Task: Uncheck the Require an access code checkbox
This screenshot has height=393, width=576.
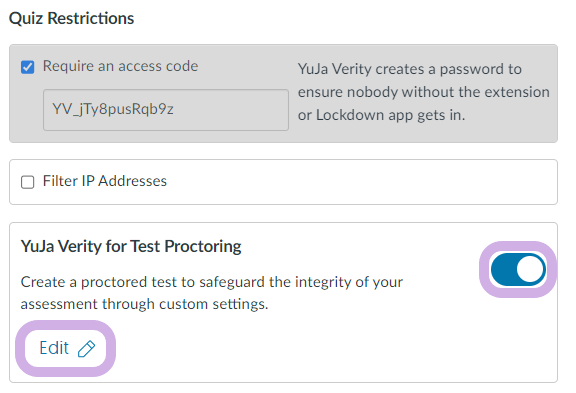Action: pos(28,67)
